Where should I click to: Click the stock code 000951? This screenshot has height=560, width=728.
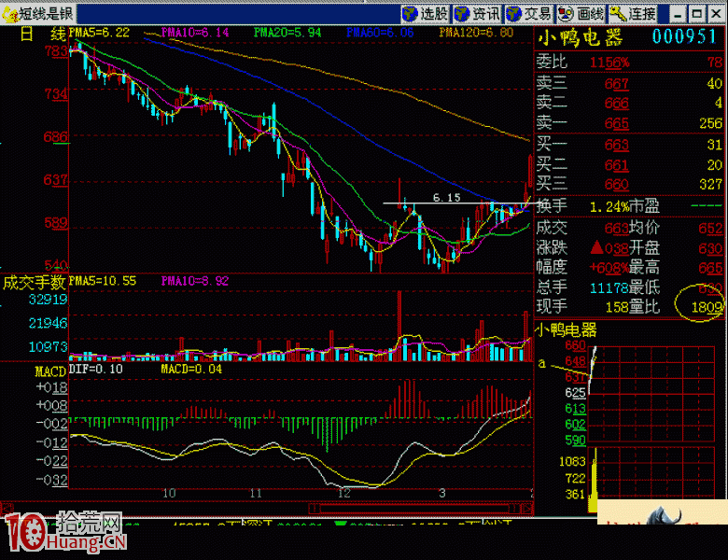[684, 36]
